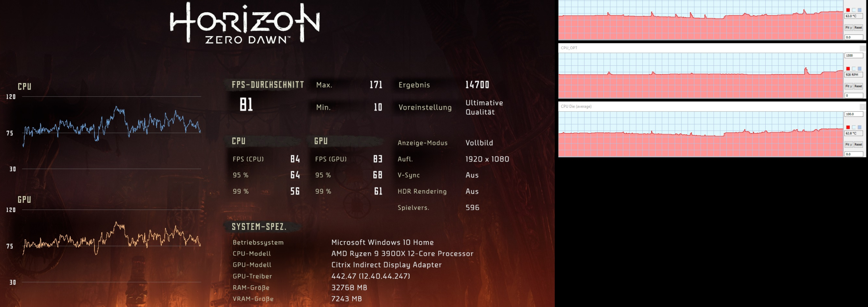This screenshot has width=868, height=307.
Task: Click the SYSTEM-SPEZ. heading
Action: [x=259, y=227]
